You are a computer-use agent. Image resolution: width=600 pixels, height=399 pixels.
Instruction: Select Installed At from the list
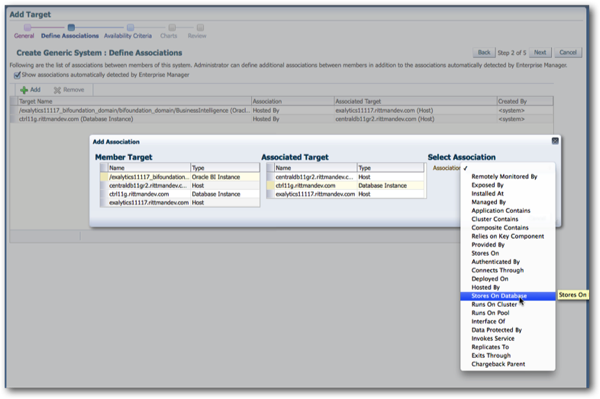(x=508, y=194)
